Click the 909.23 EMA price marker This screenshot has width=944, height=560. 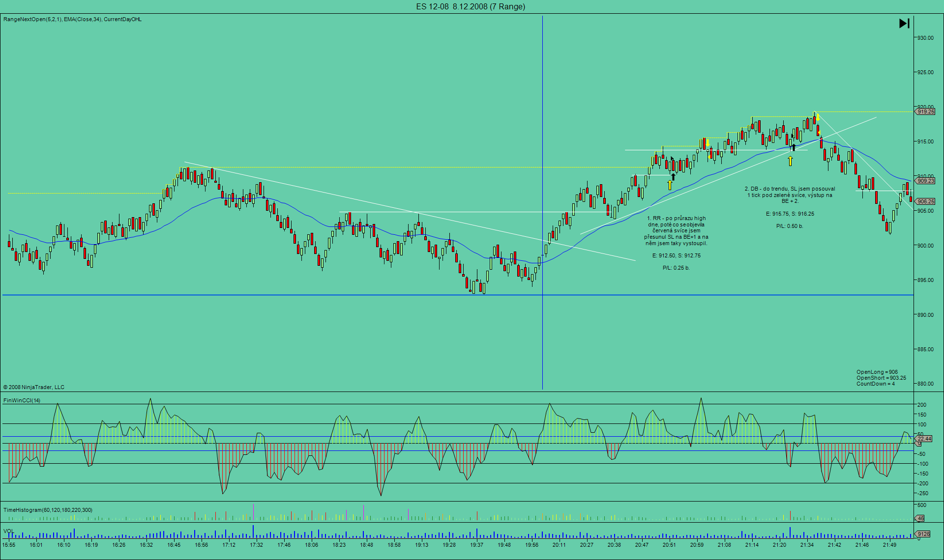click(x=925, y=181)
